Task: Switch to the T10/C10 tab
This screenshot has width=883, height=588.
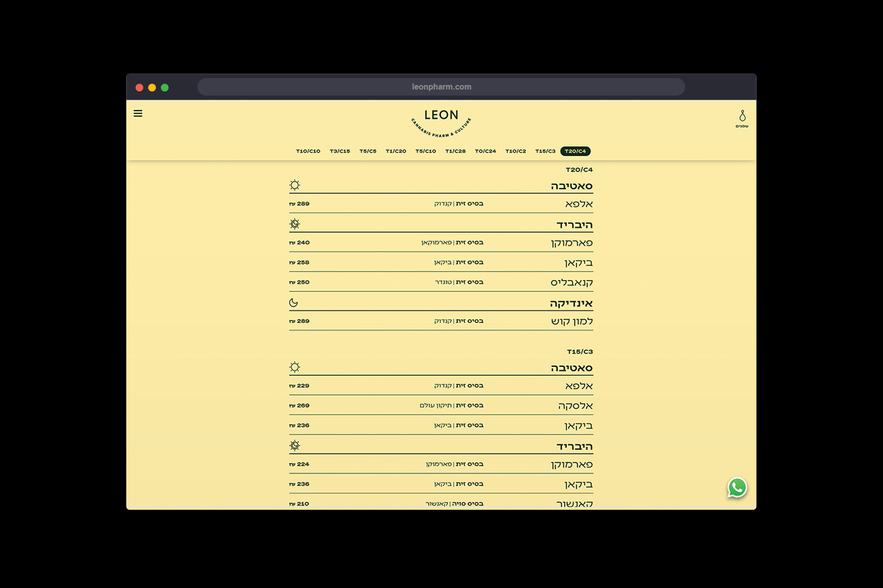Action: coord(308,151)
